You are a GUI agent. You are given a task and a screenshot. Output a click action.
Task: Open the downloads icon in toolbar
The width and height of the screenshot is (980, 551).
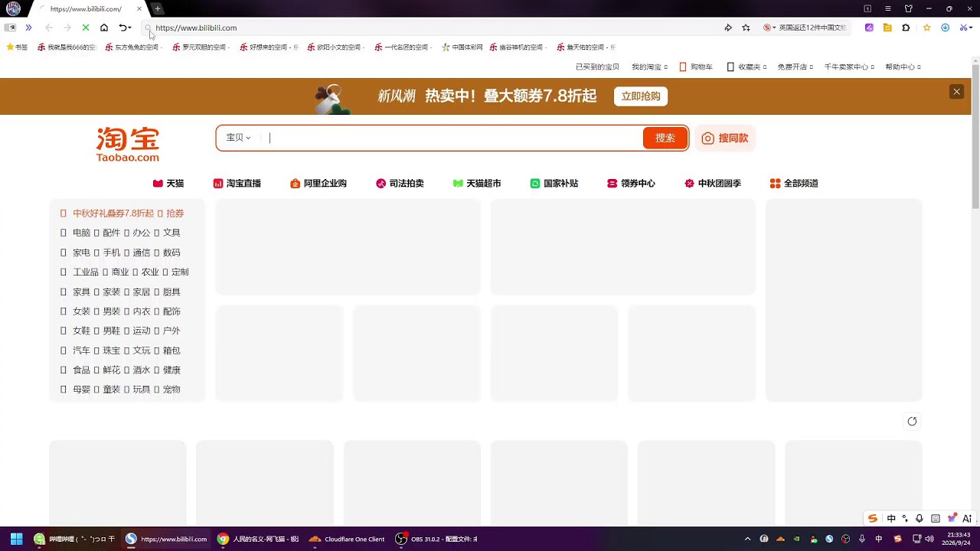tap(945, 28)
